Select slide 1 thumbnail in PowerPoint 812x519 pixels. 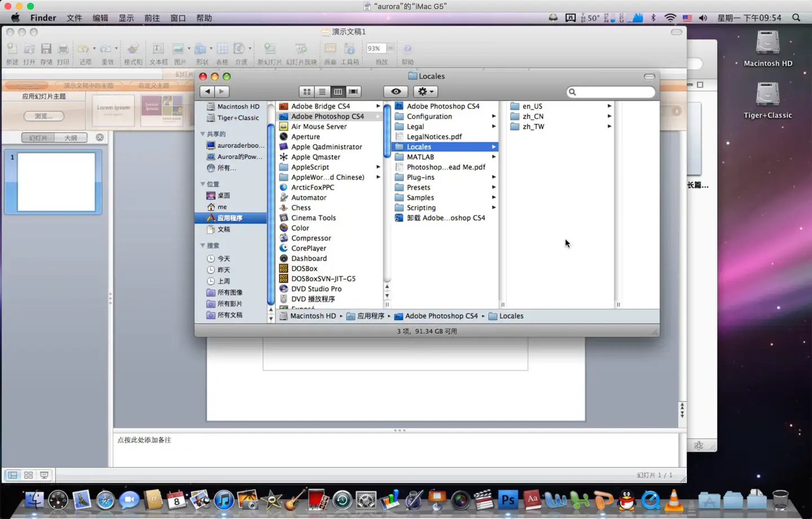(x=56, y=182)
